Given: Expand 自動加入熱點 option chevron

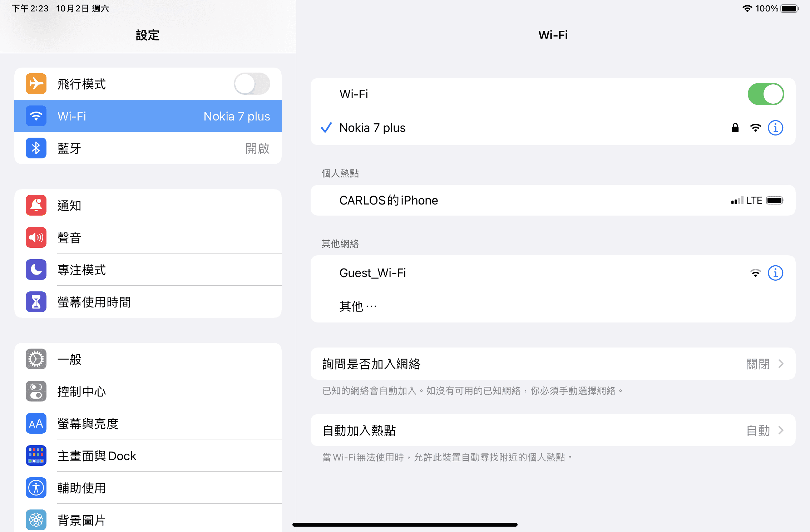Looking at the screenshot, I should (x=781, y=430).
